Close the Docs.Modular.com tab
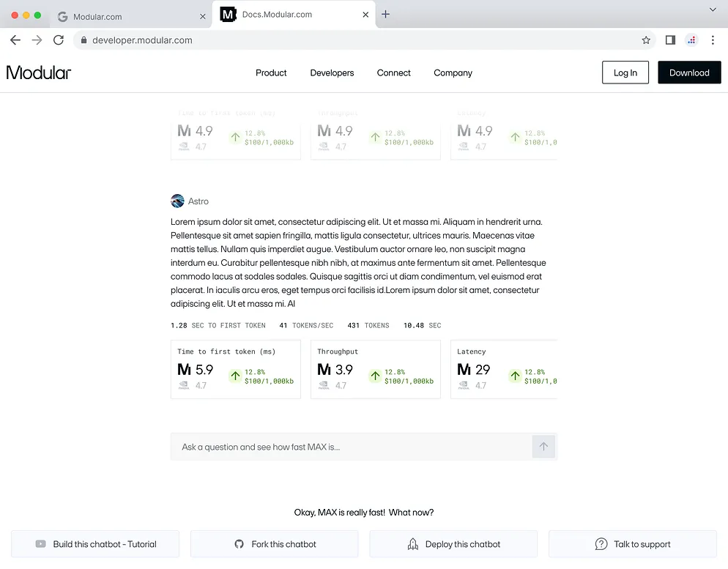728x569 pixels. click(365, 15)
